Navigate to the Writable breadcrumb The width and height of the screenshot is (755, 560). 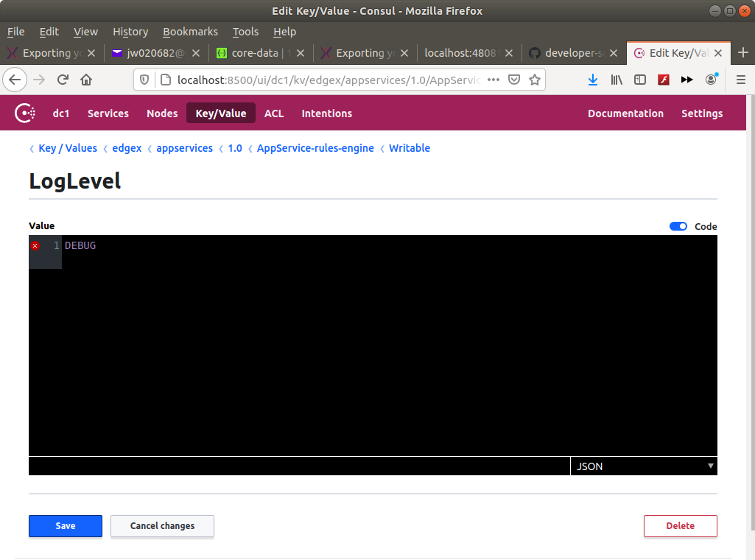click(410, 148)
